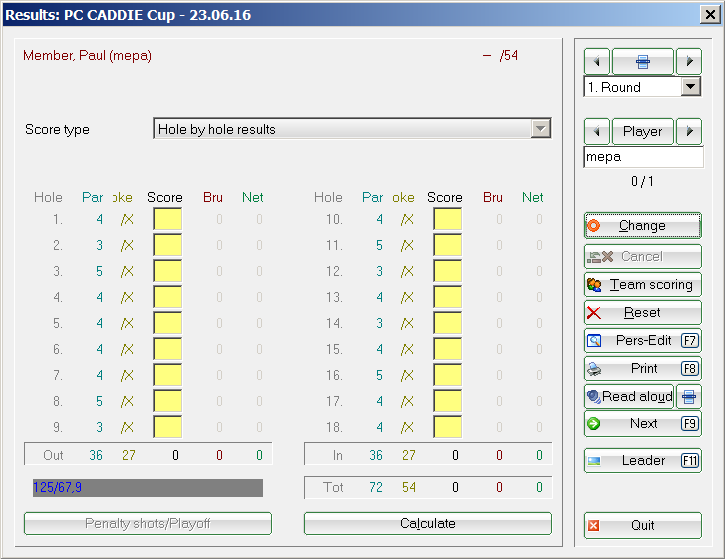Image resolution: width=725 pixels, height=559 pixels.
Task: Click the Quit button
Action: 643,525
